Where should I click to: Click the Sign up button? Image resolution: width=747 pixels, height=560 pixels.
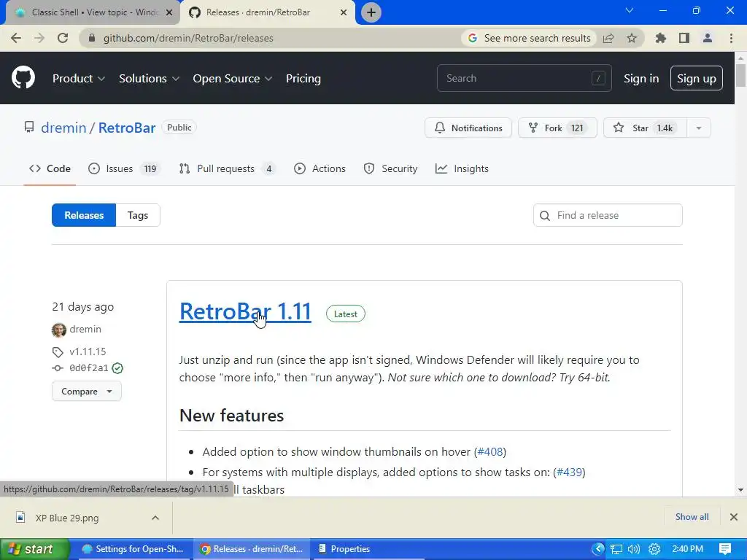click(x=697, y=79)
